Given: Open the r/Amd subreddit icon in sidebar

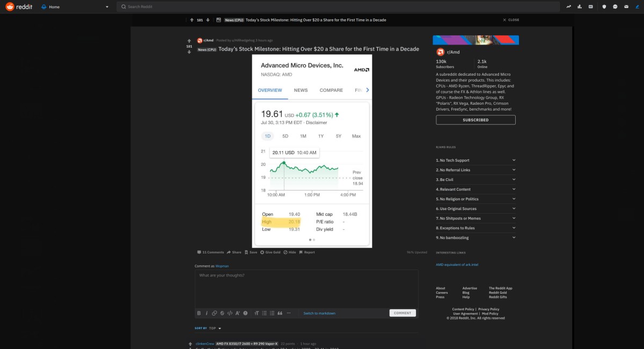Looking at the screenshot, I should [x=440, y=52].
